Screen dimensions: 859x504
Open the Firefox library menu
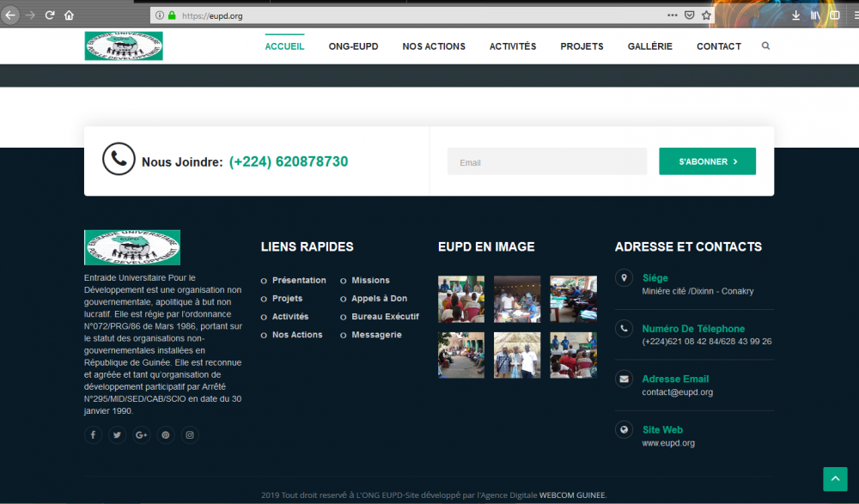[815, 15]
